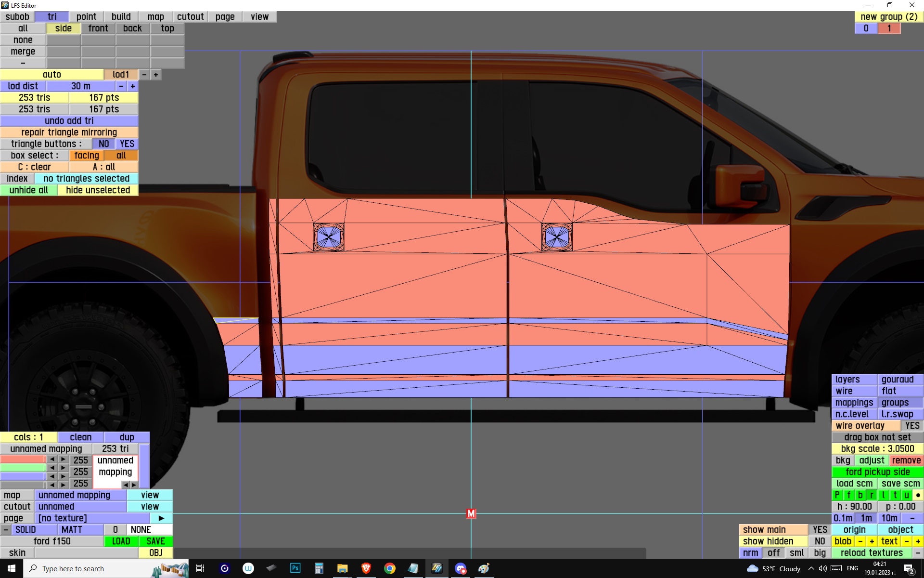The image size is (924, 578).
Task: Expand the page texture arrow
Action: pos(161,518)
